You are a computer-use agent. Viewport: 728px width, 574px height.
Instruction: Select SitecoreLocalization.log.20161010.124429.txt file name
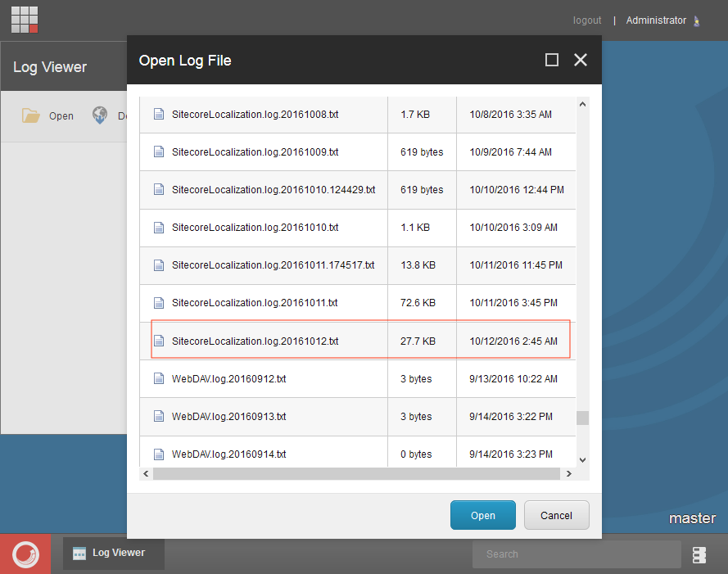(x=274, y=189)
